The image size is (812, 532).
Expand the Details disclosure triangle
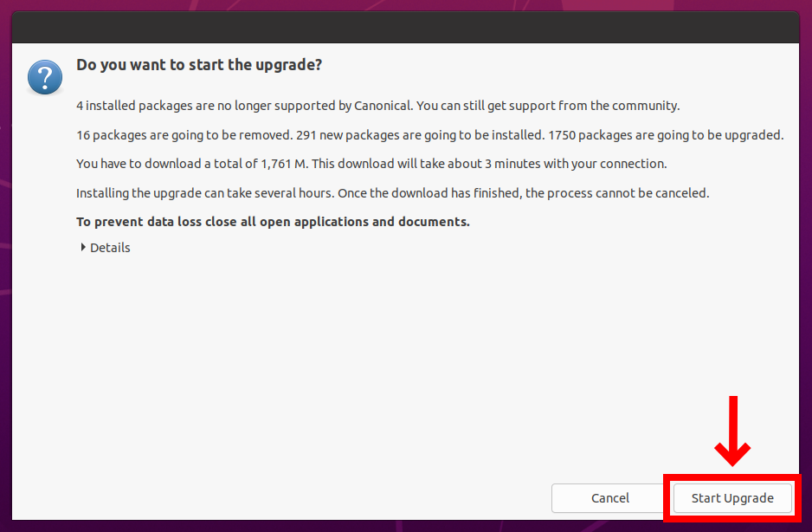[83, 247]
